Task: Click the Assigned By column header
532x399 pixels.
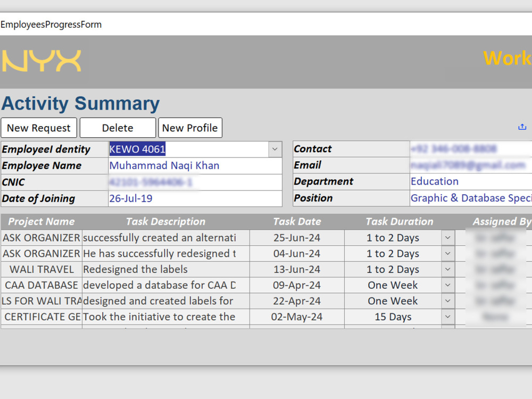Action: coord(502,221)
